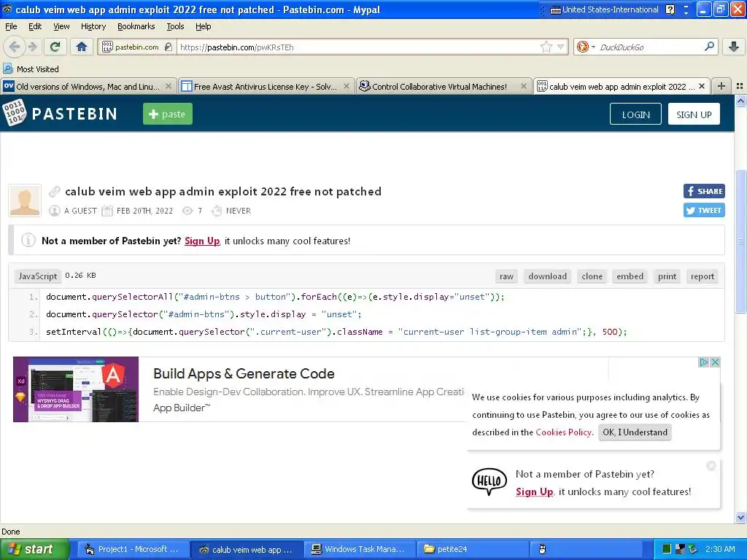Open the File menu
The height and width of the screenshot is (560, 747).
[x=11, y=26]
